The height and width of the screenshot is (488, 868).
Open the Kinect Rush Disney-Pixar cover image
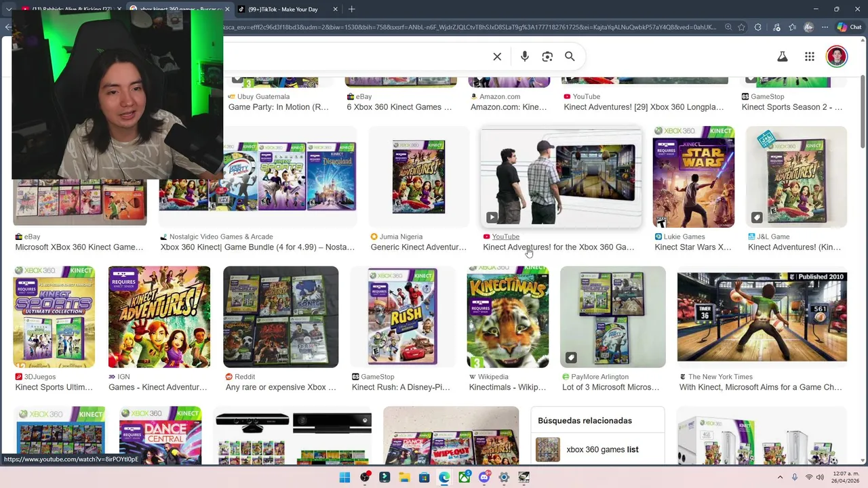(x=402, y=317)
